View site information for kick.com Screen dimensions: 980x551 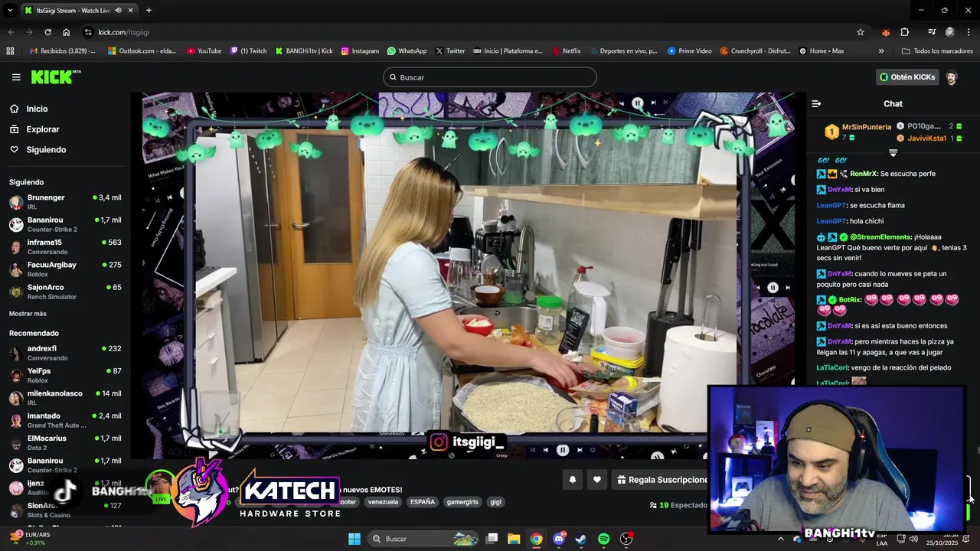(88, 32)
